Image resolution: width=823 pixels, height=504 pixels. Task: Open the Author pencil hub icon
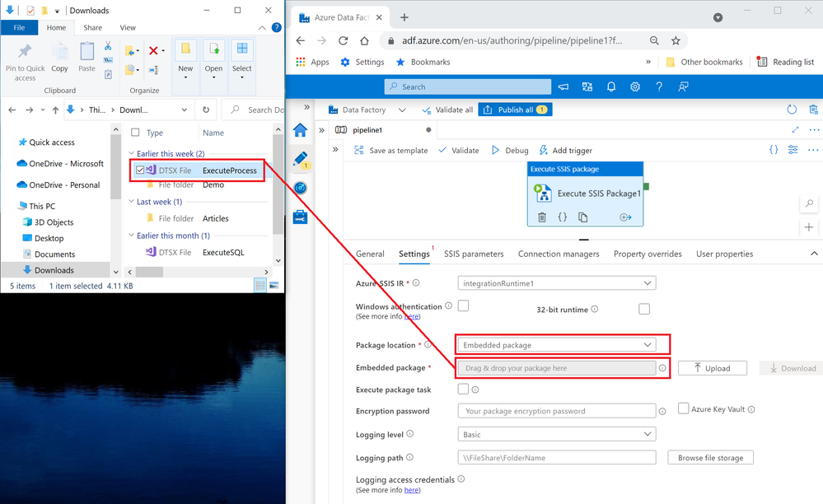click(300, 158)
